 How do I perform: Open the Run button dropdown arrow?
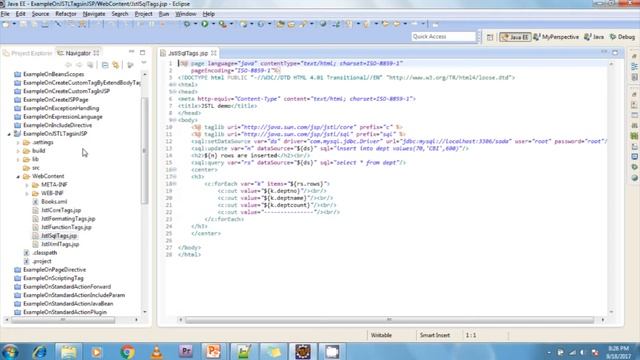coord(213,24)
